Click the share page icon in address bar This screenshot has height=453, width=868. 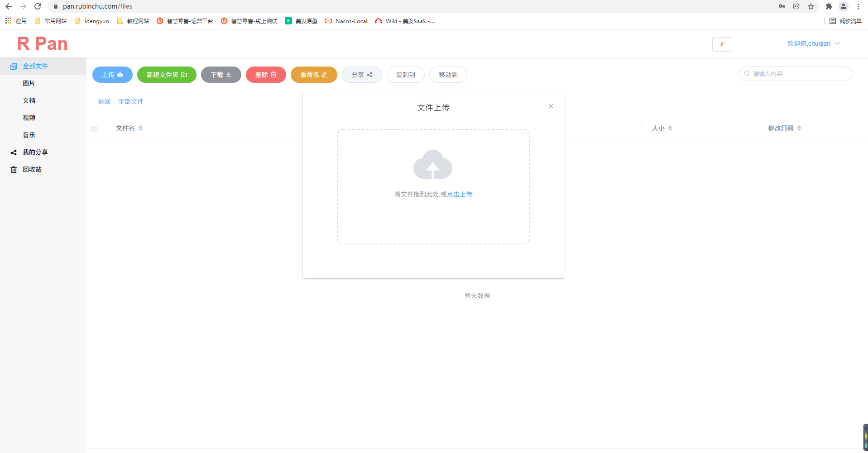tap(796, 6)
